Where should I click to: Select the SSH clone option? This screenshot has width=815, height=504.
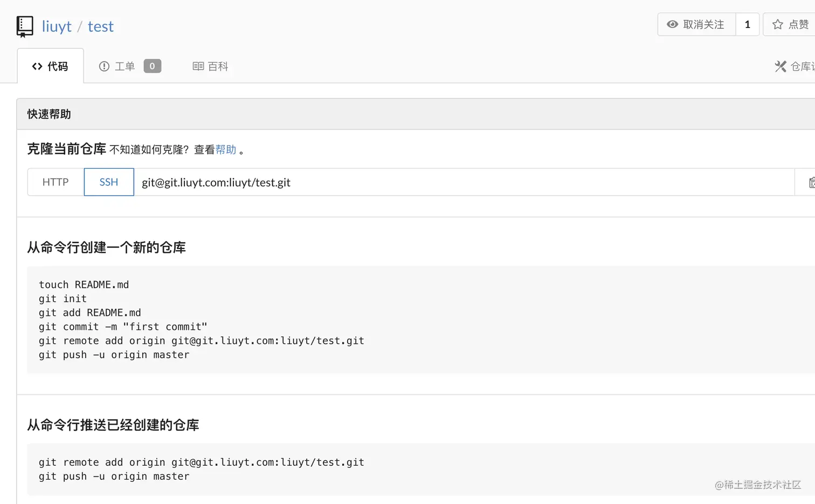[x=109, y=182]
